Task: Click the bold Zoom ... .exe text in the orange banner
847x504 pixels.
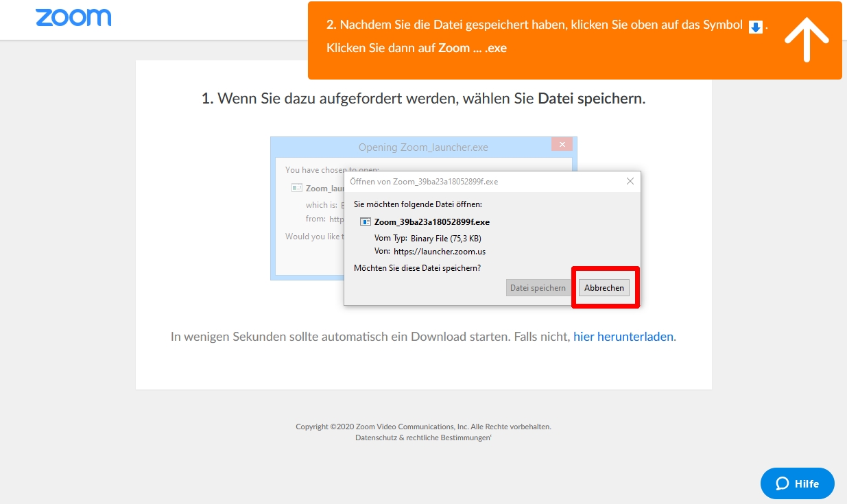Action: tap(473, 48)
